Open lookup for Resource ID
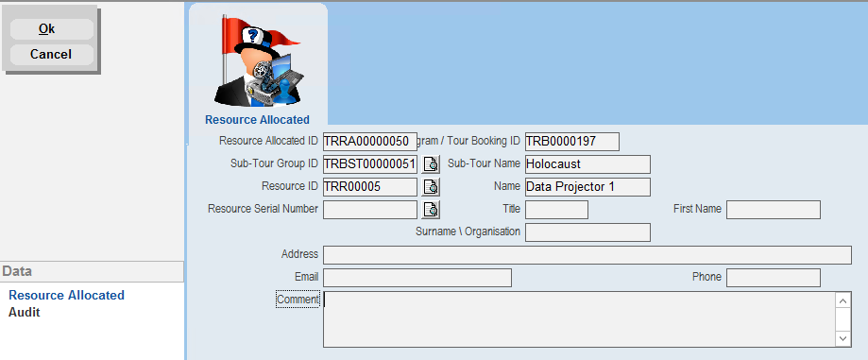 pos(431,187)
